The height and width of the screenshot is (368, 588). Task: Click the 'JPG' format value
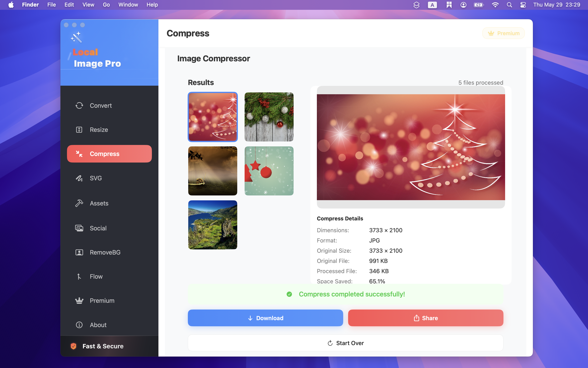(374, 240)
